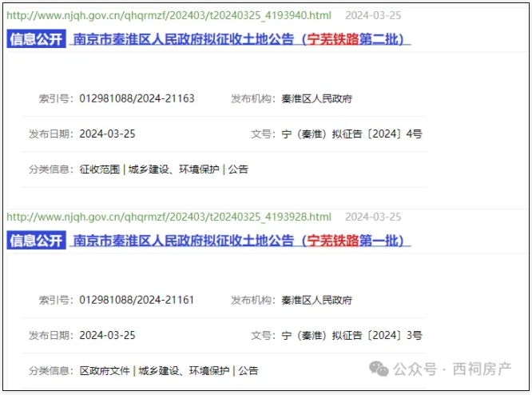The width and height of the screenshot is (532, 395).
Task: Click 秦淮区人民政府 in the first result
Action: [317, 99]
